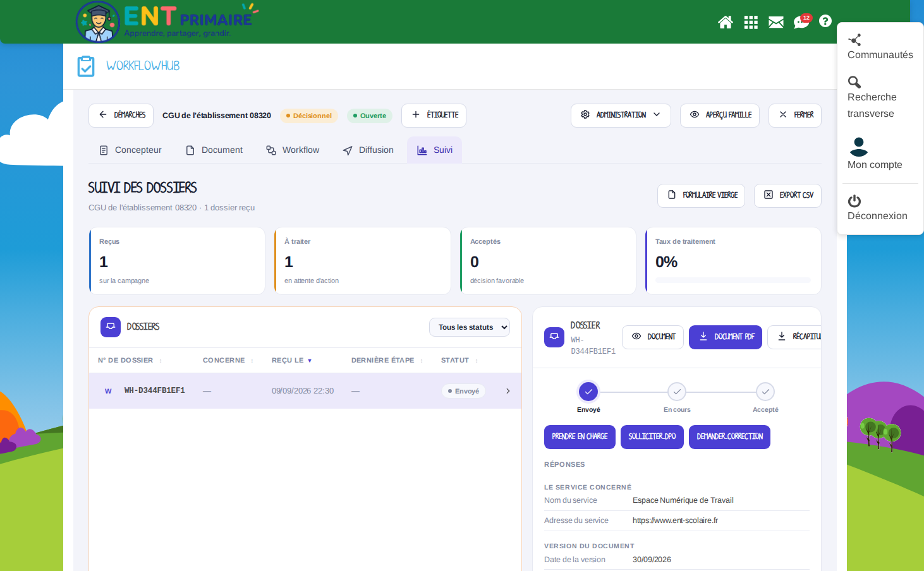Viewport: 924px width, 571px height.
Task: Sort by Reçu le column
Action: [292, 361]
